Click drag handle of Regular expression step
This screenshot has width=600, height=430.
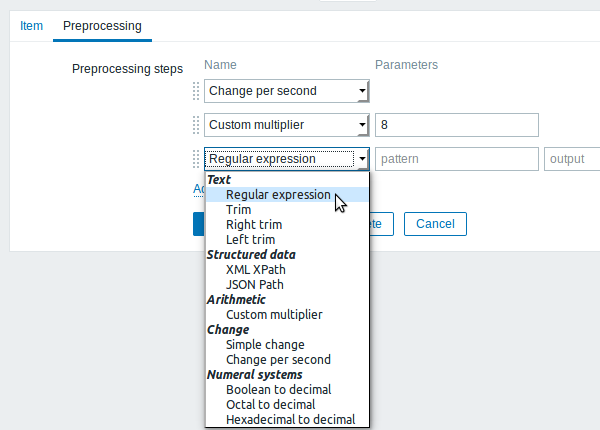click(x=196, y=158)
